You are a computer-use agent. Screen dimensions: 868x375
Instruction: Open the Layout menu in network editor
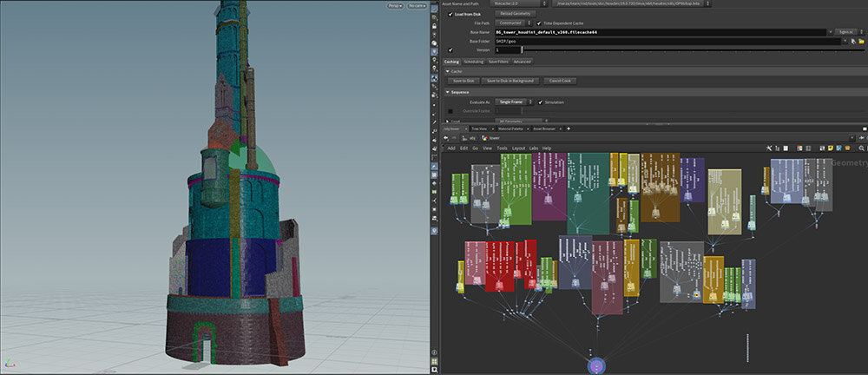point(519,148)
